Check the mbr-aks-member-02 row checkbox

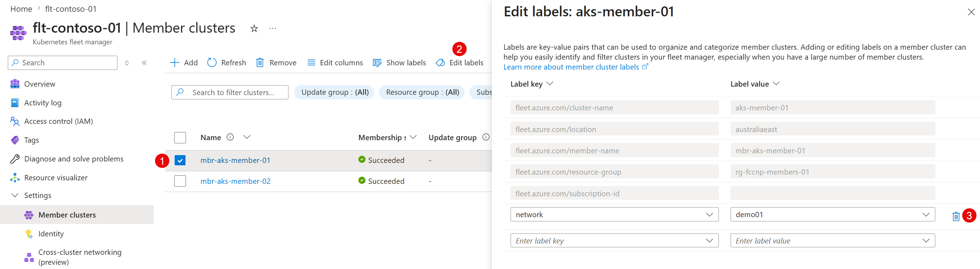[180, 181]
